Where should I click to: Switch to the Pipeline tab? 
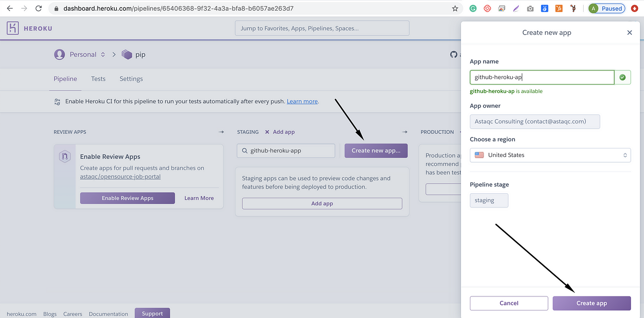point(65,78)
